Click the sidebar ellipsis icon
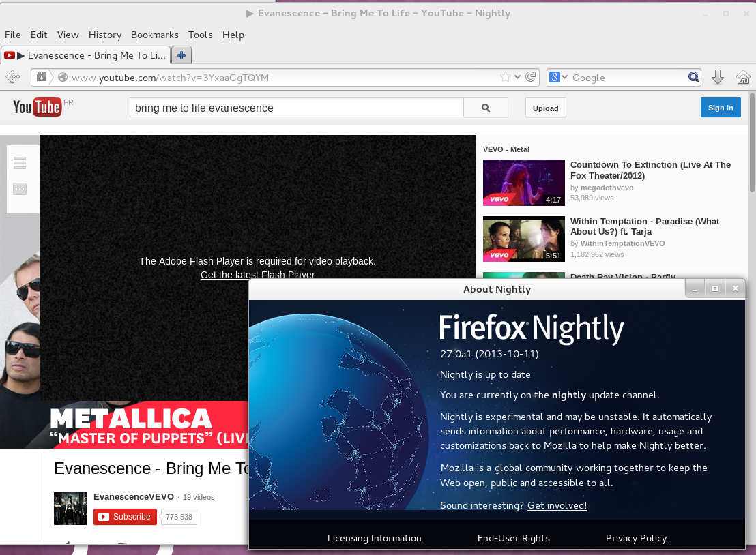756x555 pixels. click(x=20, y=189)
